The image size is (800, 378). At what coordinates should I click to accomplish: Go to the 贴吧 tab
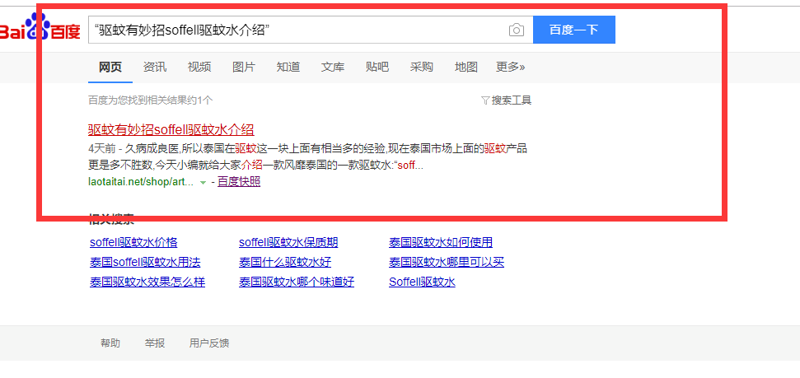point(377,67)
